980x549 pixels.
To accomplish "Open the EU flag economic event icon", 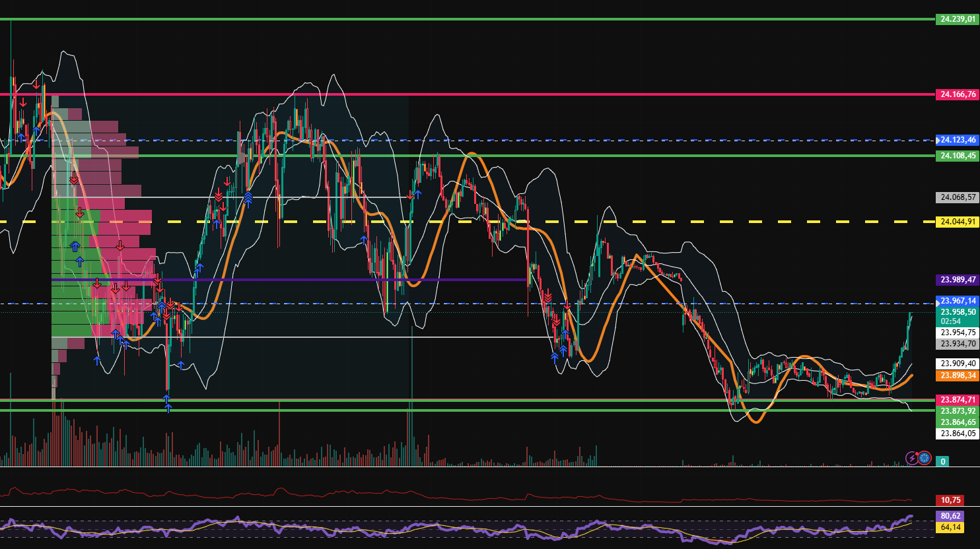I will pos(925,458).
